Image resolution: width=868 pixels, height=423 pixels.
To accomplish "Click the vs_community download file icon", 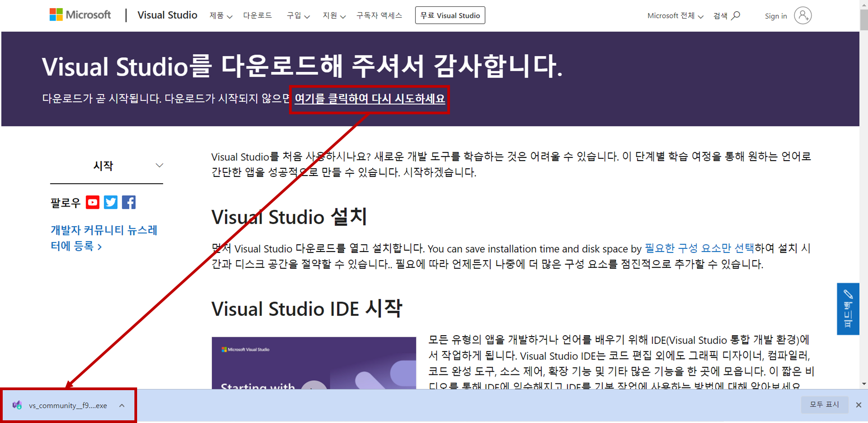I will 17,405.
